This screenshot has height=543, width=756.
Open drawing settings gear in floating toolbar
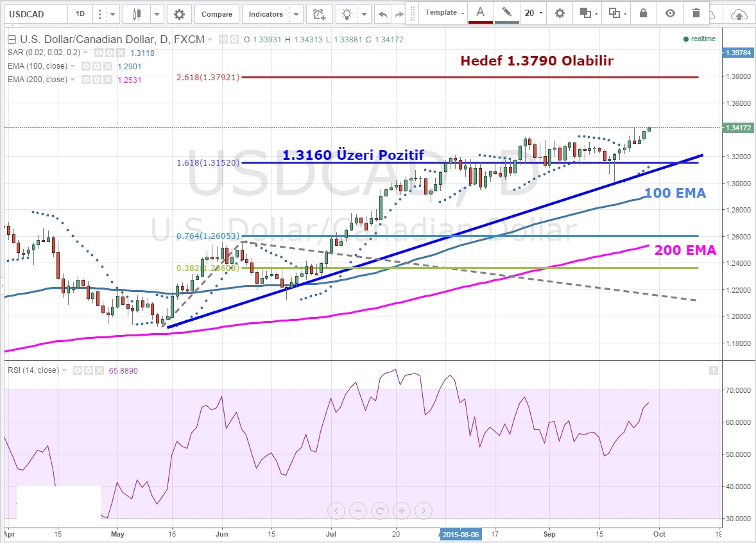click(560, 13)
